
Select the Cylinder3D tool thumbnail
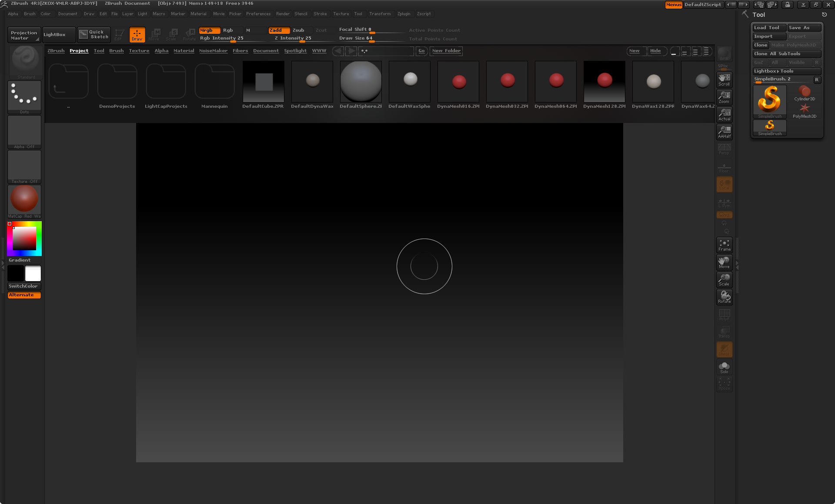click(804, 93)
